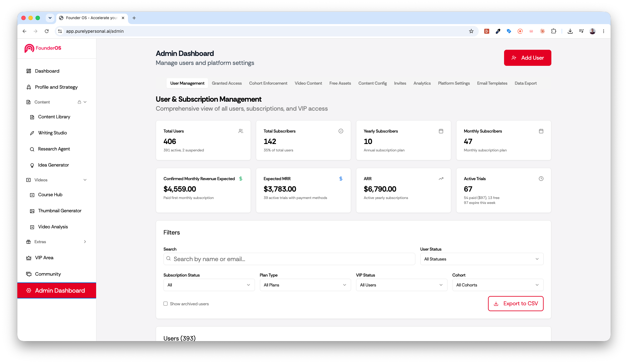The height and width of the screenshot is (364, 628).
Task: Click the lock icon beside Content
Action: (x=79, y=102)
